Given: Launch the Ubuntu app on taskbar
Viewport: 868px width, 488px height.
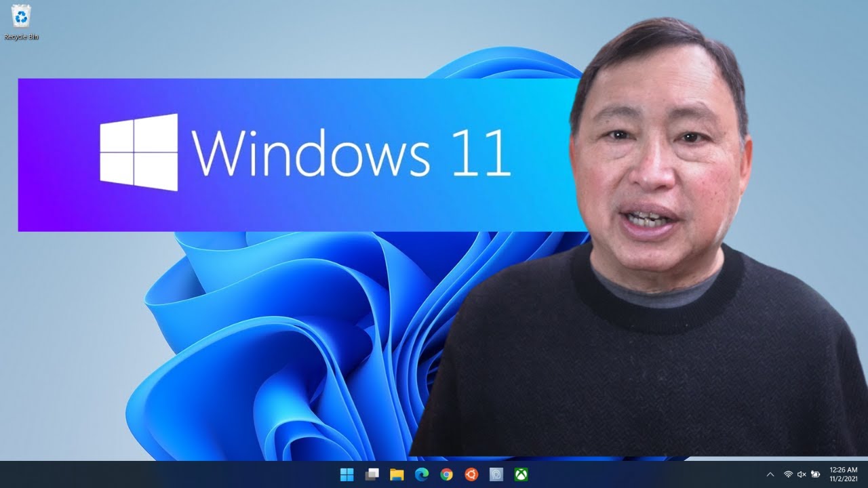Looking at the screenshot, I should point(471,474).
